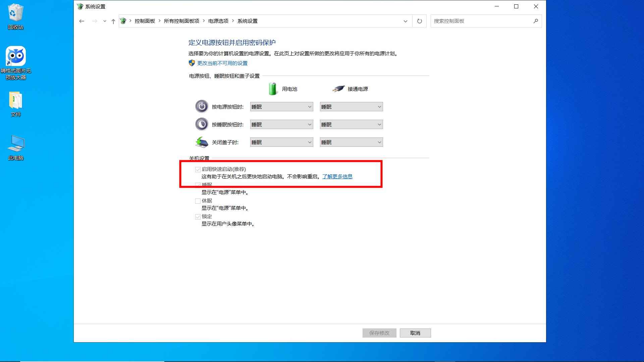The width and height of the screenshot is (644, 362).
Task: Click the laptop lid icon
Action: pos(202,142)
